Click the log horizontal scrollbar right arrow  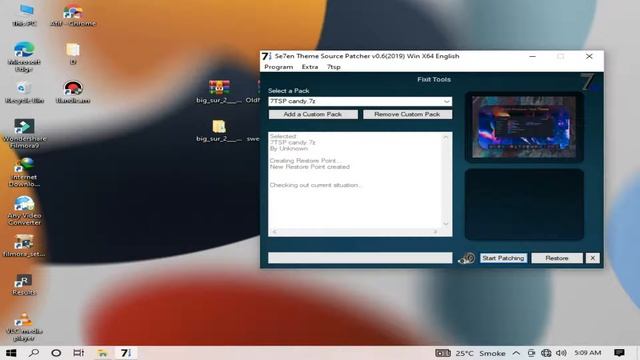pyautogui.click(x=436, y=232)
